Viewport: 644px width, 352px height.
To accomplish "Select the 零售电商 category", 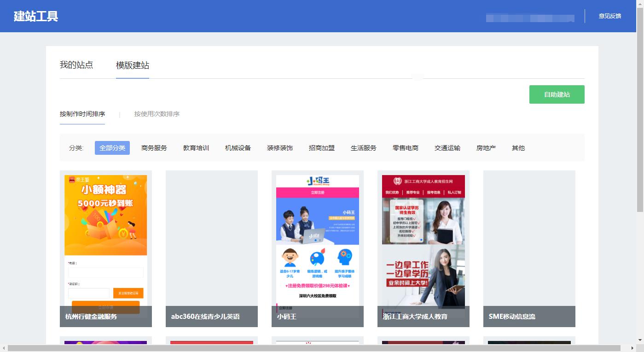I will click(x=405, y=147).
